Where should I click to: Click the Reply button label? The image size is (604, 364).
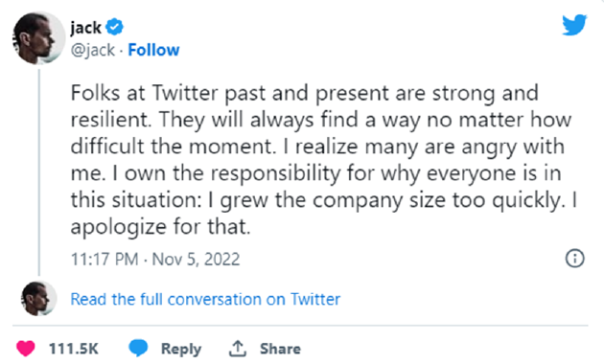[181, 349]
